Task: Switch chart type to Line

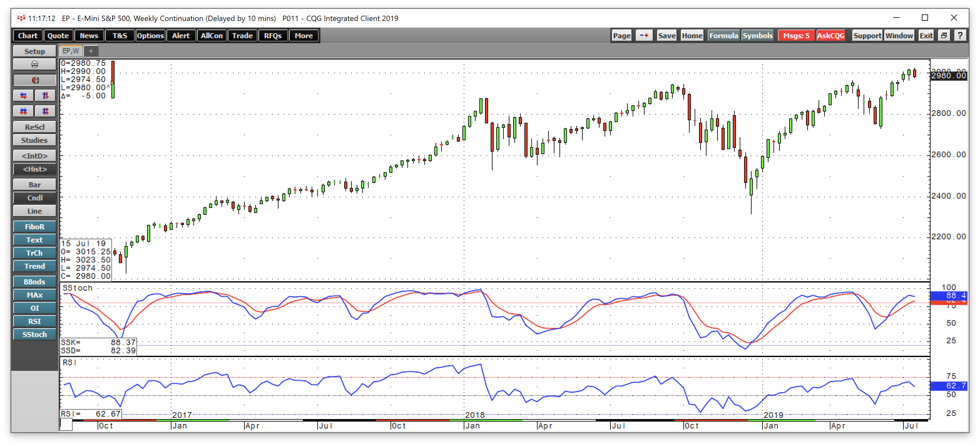Action: tap(35, 211)
